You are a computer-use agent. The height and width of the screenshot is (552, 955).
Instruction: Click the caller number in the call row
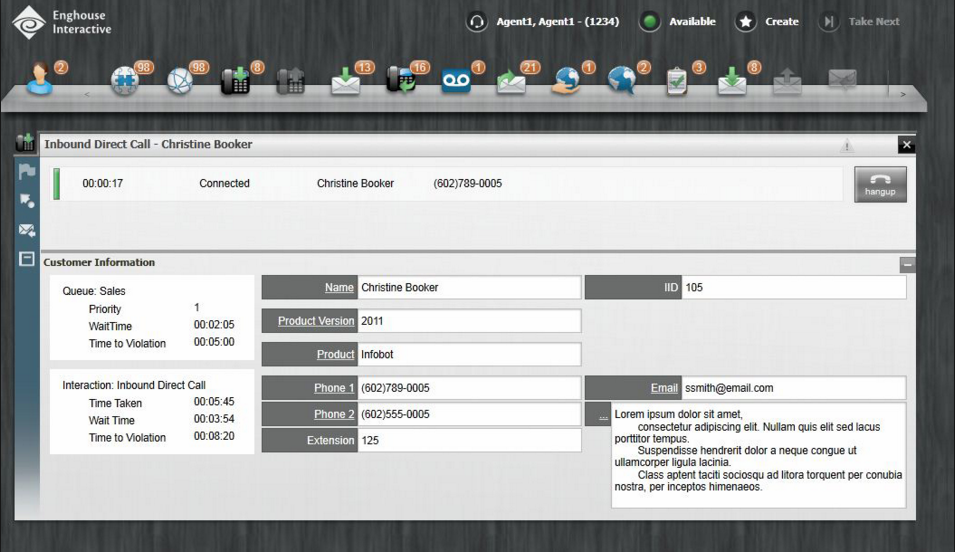[468, 183]
